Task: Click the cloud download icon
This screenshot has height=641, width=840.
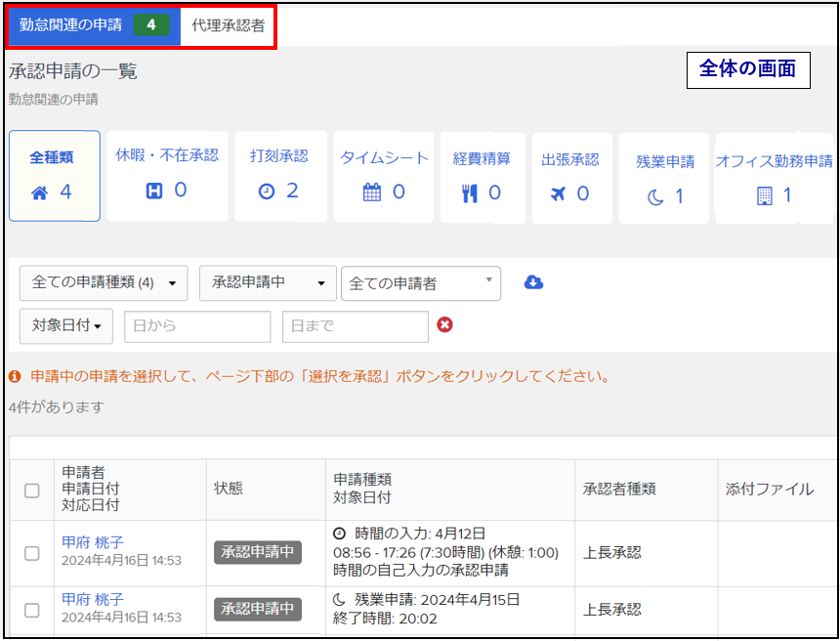Action: pyautogui.click(x=533, y=282)
